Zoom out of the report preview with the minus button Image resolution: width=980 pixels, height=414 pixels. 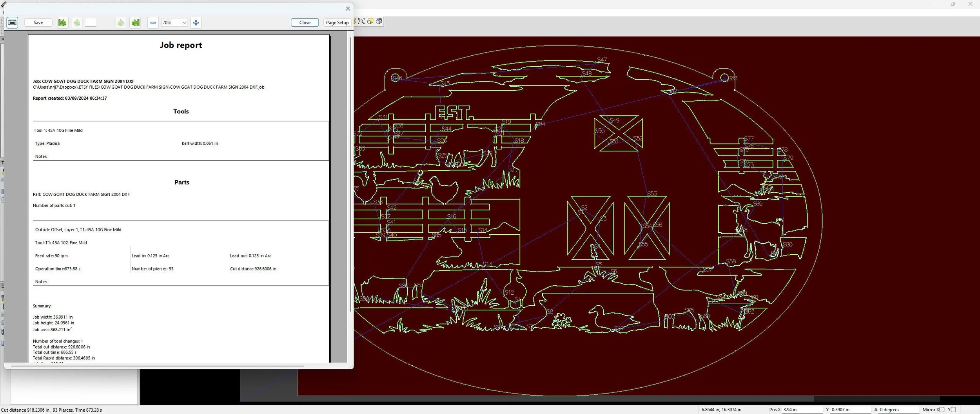(153, 23)
